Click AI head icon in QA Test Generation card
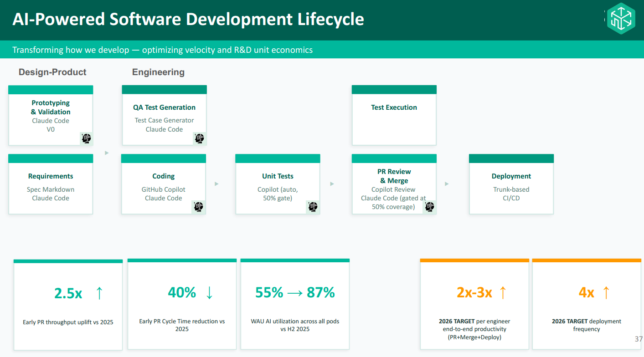644x357 pixels. 199,138
